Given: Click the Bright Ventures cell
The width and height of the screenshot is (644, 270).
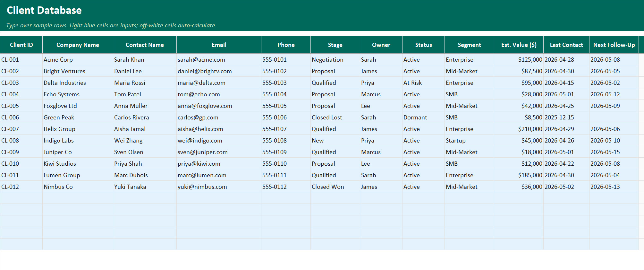Looking at the screenshot, I should click(x=78, y=71).
